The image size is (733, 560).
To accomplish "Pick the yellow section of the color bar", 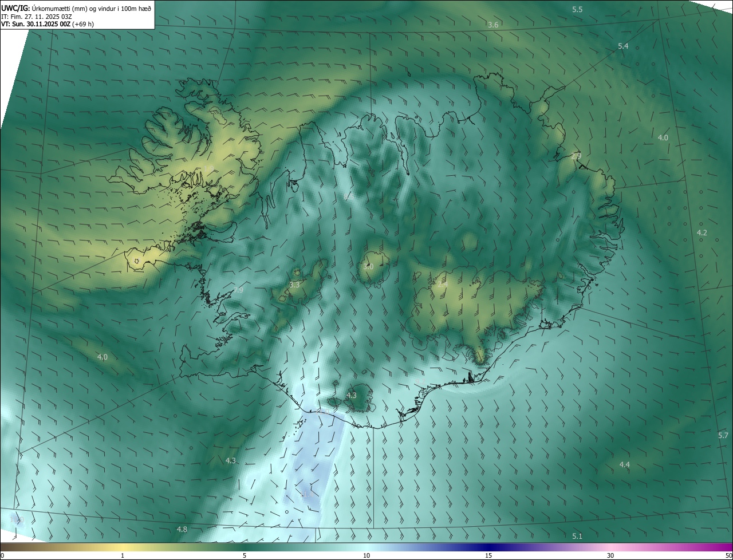I will [123, 547].
